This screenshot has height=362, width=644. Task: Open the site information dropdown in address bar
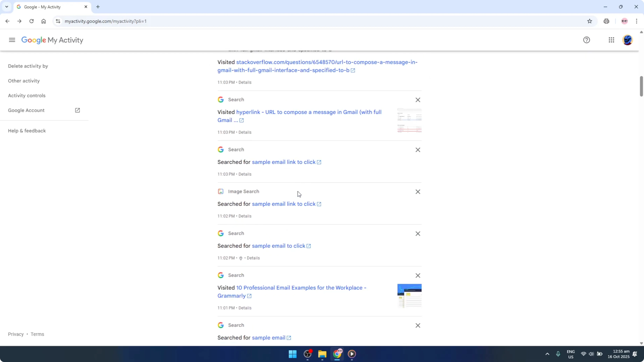pyautogui.click(x=58, y=21)
